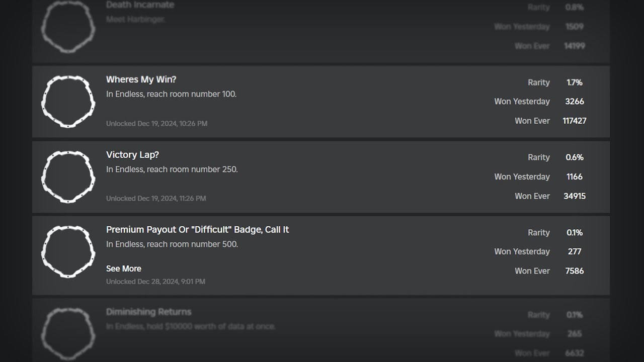The image size is (644, 362).
Task: Click the Diminishing Returns badge title
Action: point(148,312)
